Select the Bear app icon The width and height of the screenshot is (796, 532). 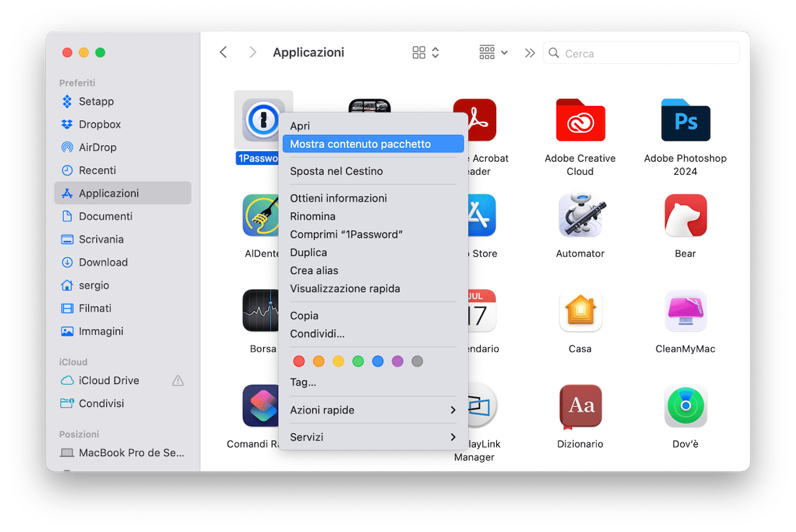point(685,215)
